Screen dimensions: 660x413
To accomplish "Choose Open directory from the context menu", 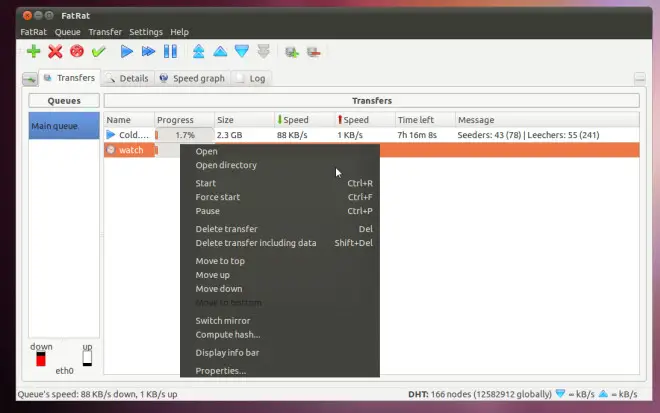I will 280,165.
